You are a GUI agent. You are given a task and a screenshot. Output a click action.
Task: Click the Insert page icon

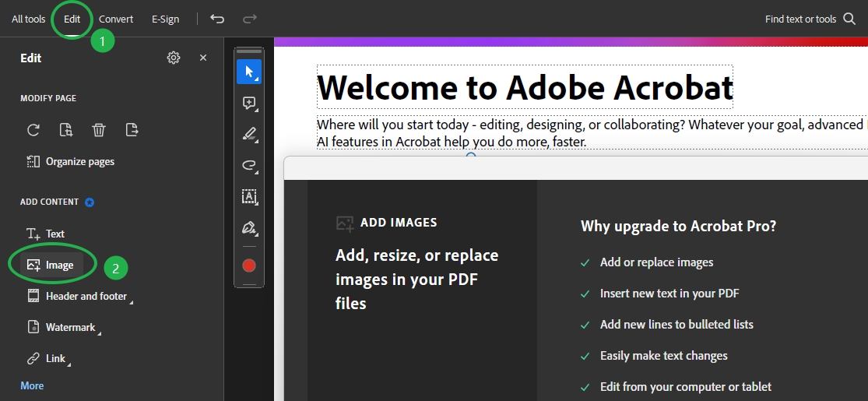pyautogui.click(x=66, y=130)
